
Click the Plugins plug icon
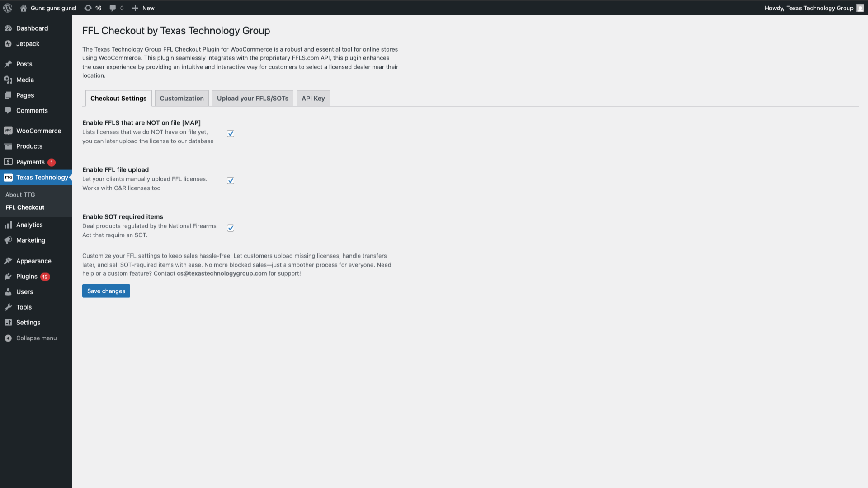8,276
